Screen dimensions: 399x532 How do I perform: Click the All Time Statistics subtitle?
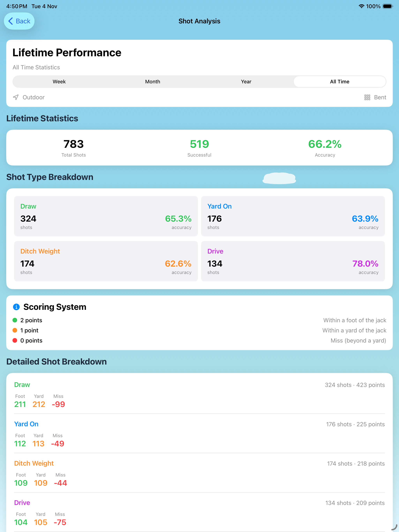tap(36, 67)
